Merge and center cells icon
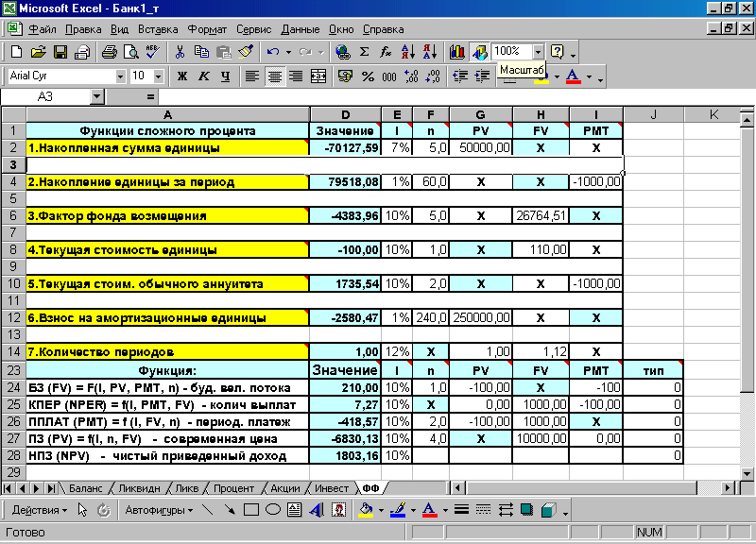 click(x=318, y=76)
